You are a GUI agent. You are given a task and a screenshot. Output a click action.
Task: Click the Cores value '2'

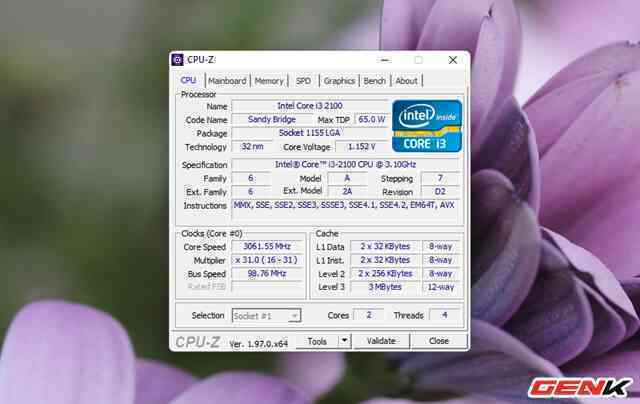click(369, 315)
